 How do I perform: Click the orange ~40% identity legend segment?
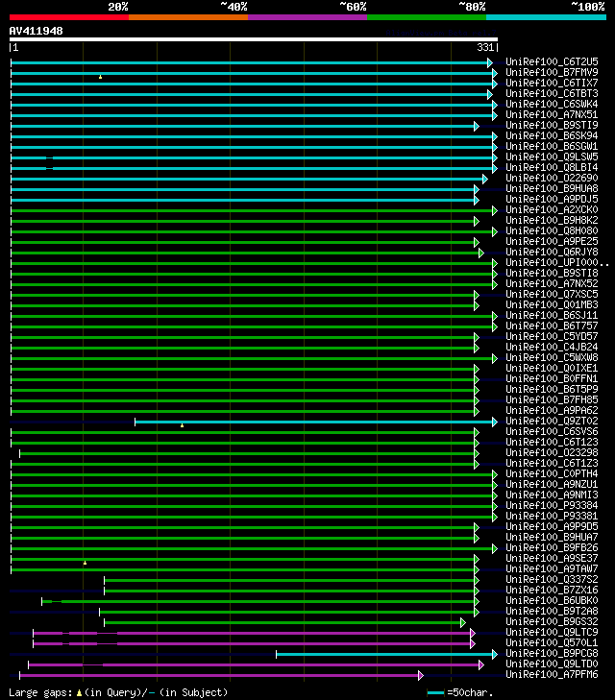click(x=188, y=17)
